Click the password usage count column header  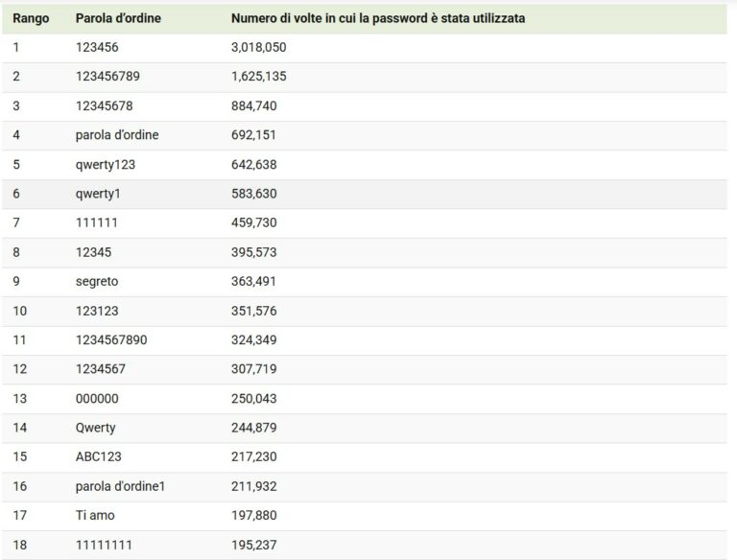[378, 18]
